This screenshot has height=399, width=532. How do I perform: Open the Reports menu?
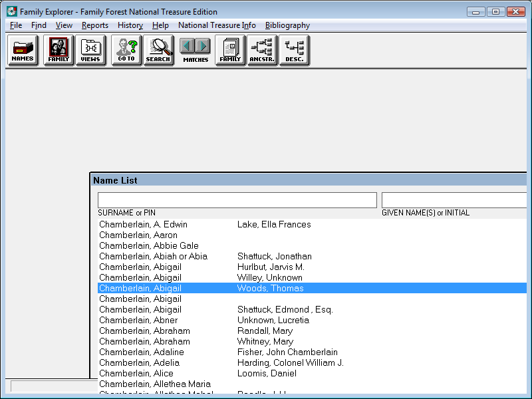pyautogui.click(x=95, y=25)
